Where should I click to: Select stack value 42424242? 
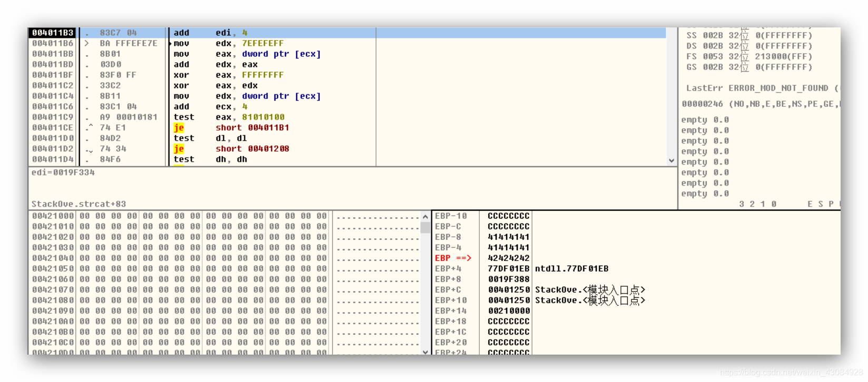pyautogui.click(x=508, y=258)
